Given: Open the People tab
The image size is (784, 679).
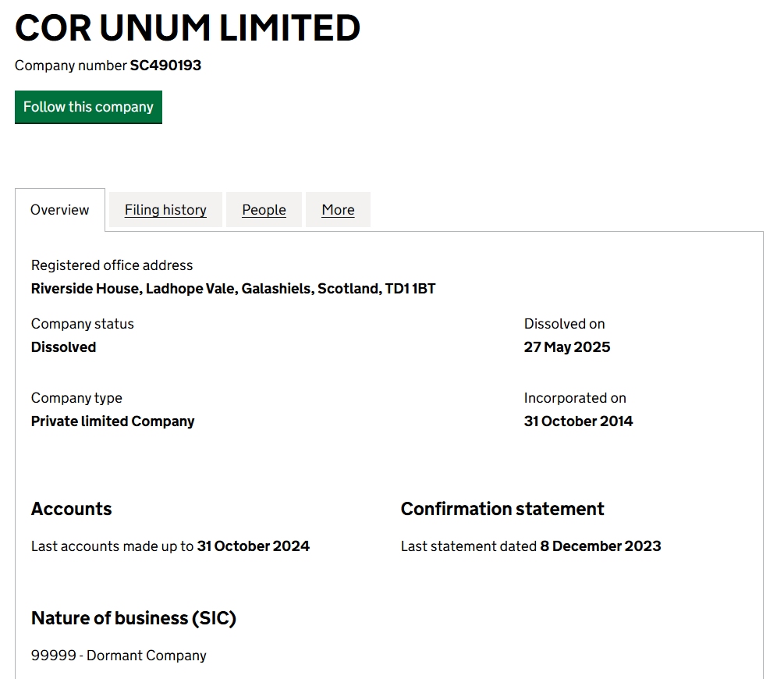Looking at the screenshot, I should pos(264,210).
